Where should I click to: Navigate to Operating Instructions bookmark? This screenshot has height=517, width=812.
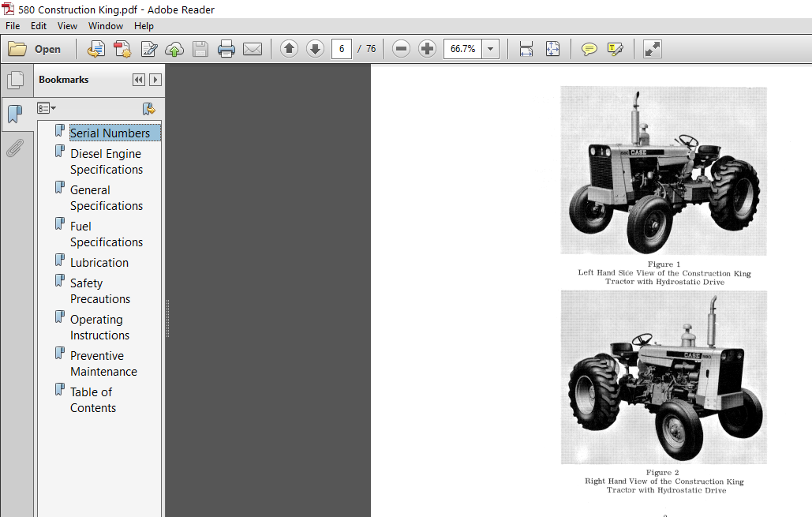click(99, 328)
